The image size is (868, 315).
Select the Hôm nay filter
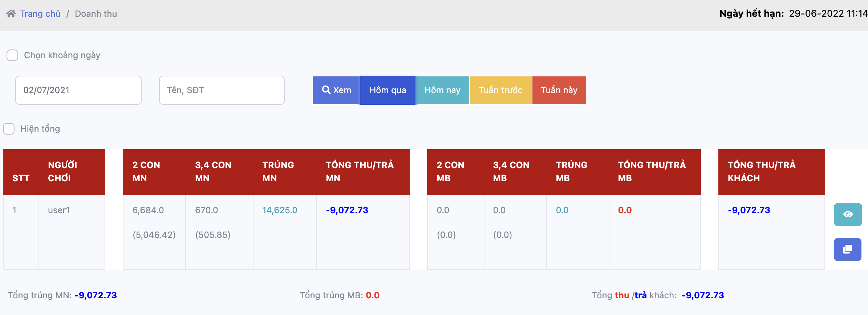coord(442,90)
